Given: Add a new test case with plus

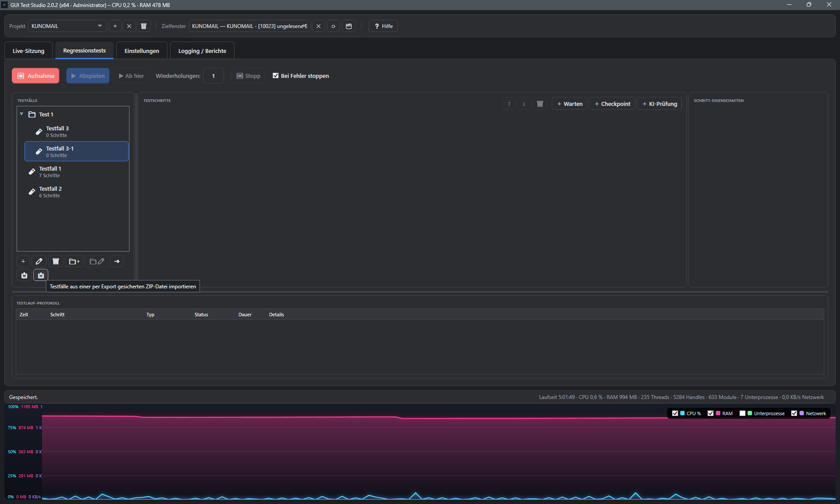Looking at the screenshot, I should 23,262.
